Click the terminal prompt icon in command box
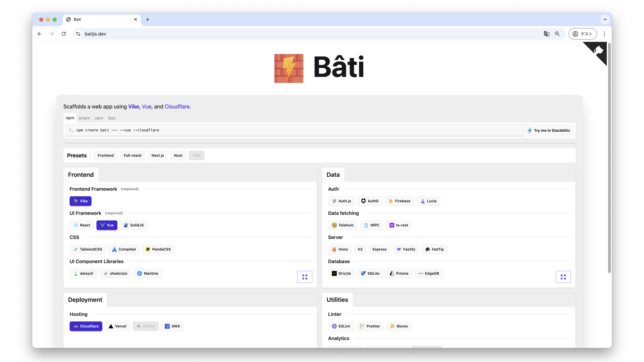The image size is (644, 362). tap(71, 130)
